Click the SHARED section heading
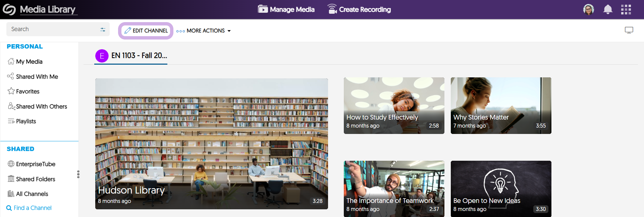Viewport: 644px width, 217px height. (x=20, y=149)
